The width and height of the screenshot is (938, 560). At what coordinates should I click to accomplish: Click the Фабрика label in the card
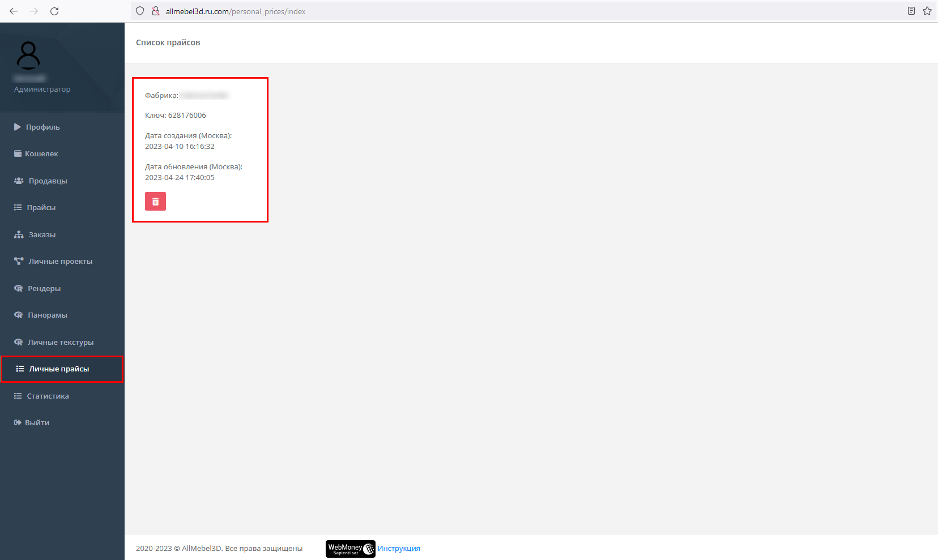(161, 95)
